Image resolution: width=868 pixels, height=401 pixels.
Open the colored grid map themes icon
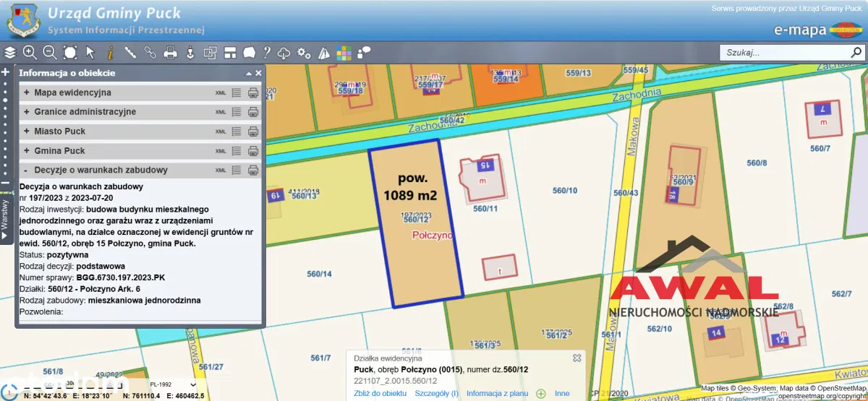[344, 52]
